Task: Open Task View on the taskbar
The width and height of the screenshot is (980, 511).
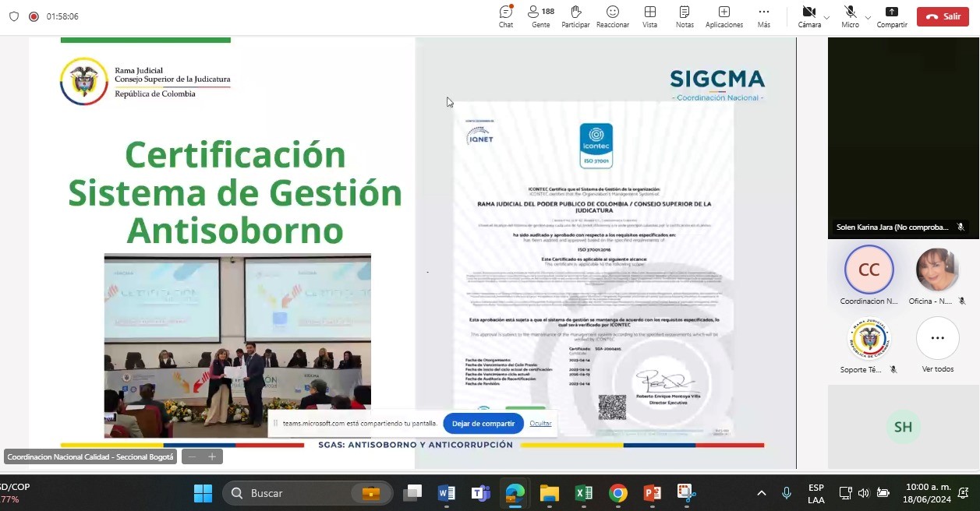Action: [412, 493]
